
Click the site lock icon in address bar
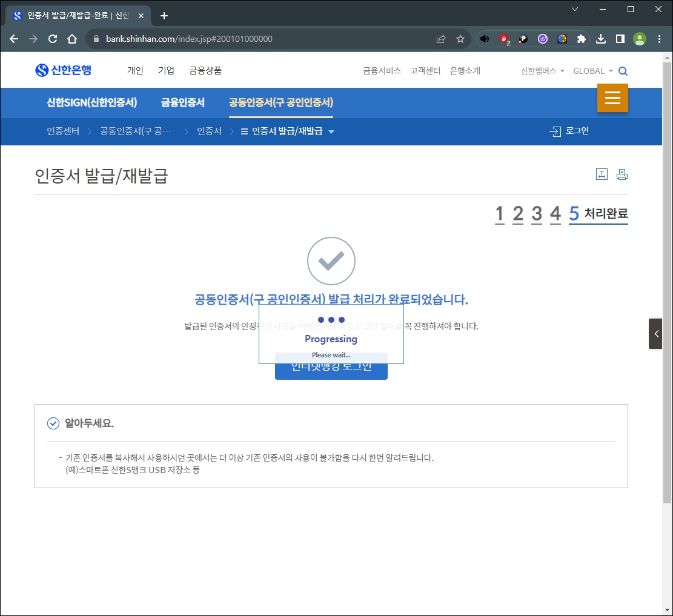coord(96,39)
